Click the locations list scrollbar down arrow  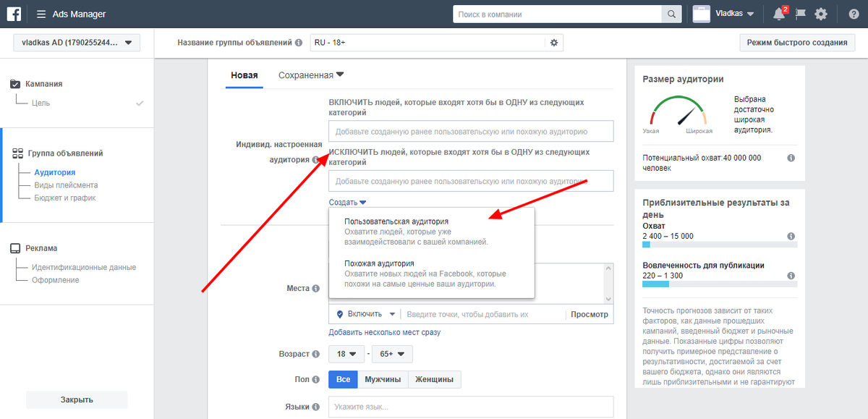coord(610,300)
